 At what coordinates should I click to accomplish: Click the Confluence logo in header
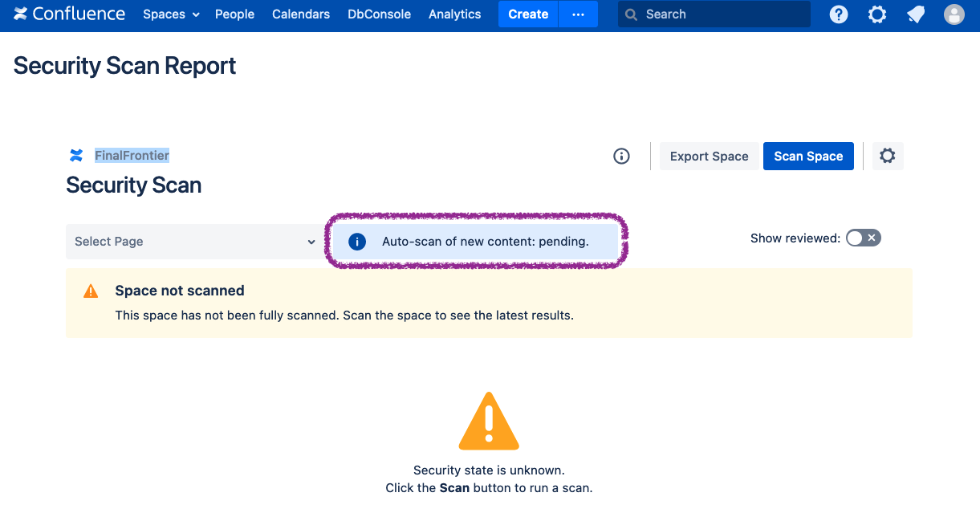pos(69,14)
